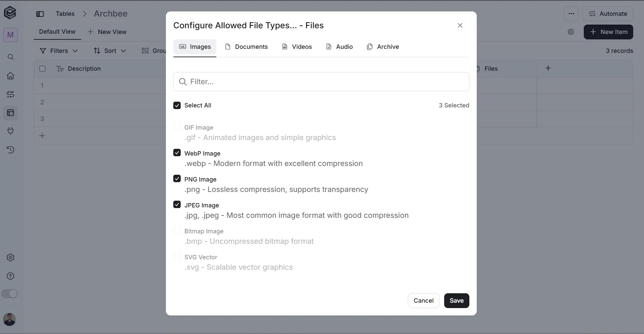Open the home icon in sidebar
This screenshot has width=644, height=334.
tap(10, 76)
